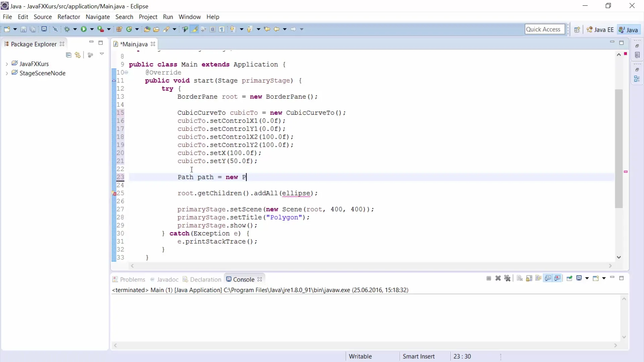Close the Main.java editor tab
The image size is (644, 362).
coord(153,44)
